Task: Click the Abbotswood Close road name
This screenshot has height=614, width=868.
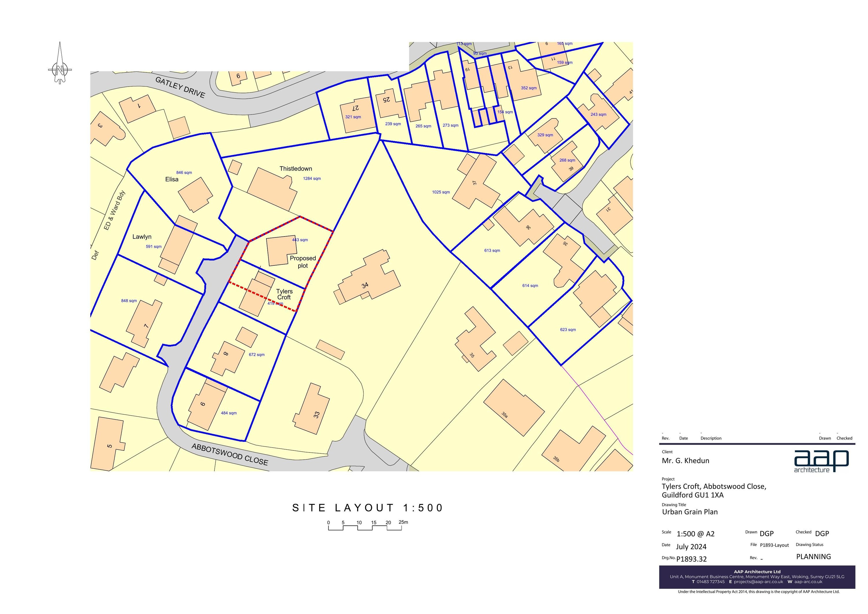Action: coord(230,454)
